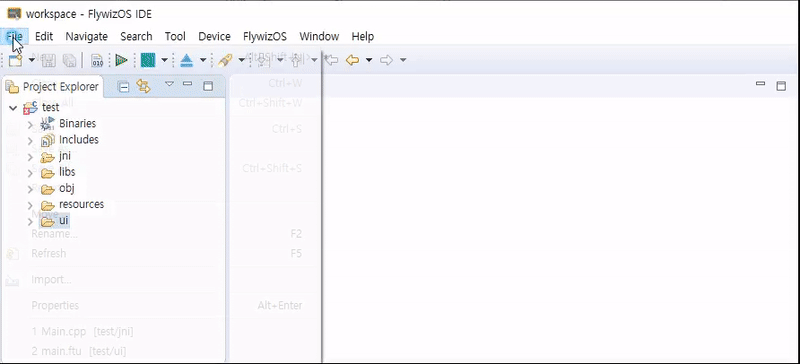The height and width of the screenshot is (364, 800).
Task: Open the Forward history dropdown arrow
Action: coord(403,60)
